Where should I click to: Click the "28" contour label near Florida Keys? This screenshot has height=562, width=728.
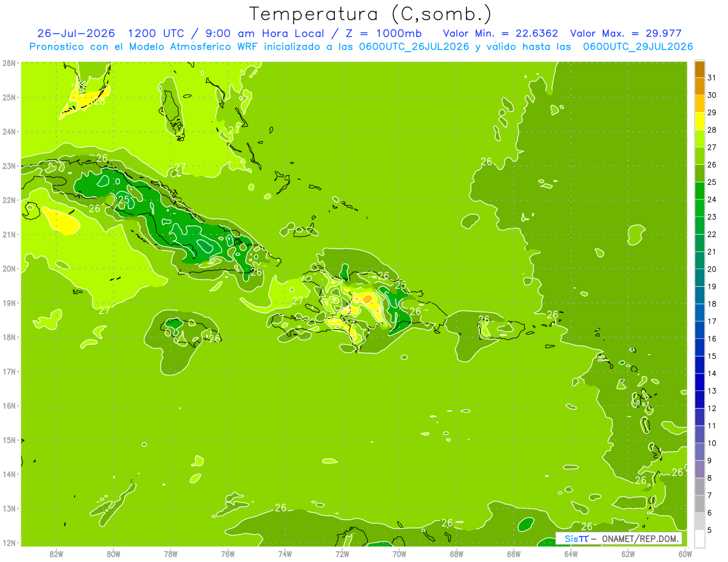click(x=99, y=101)
